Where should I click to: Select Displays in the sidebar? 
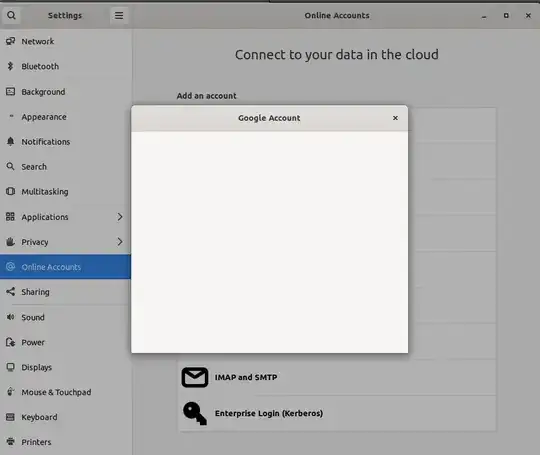tap(65, 367)
